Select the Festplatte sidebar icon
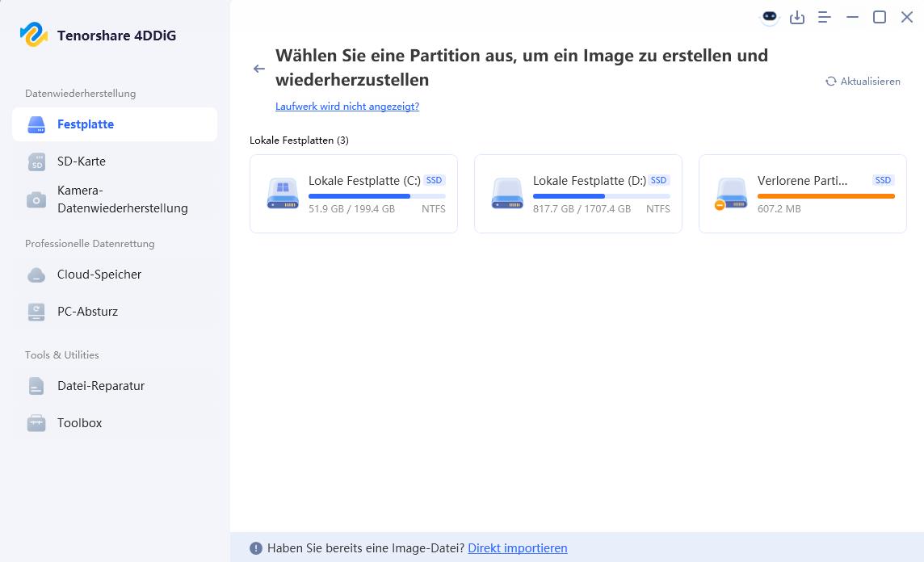The image size is (924, 562). point(36,124)
